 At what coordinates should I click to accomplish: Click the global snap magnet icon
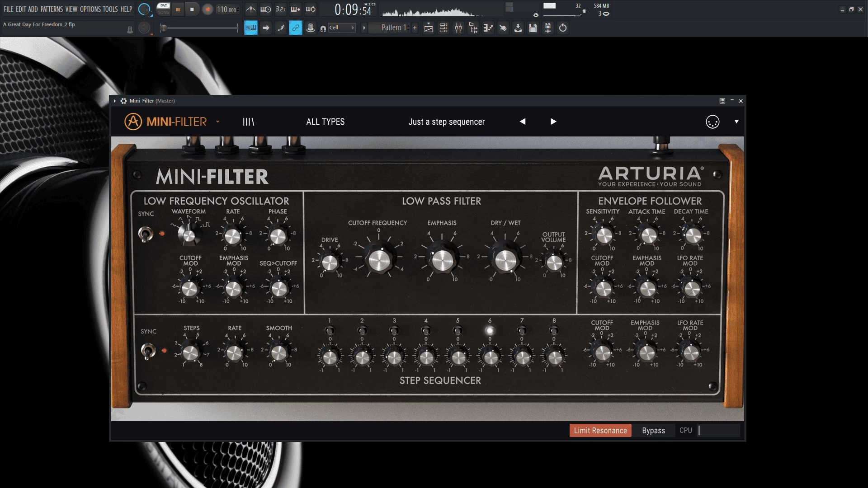(x=323, y=28)
